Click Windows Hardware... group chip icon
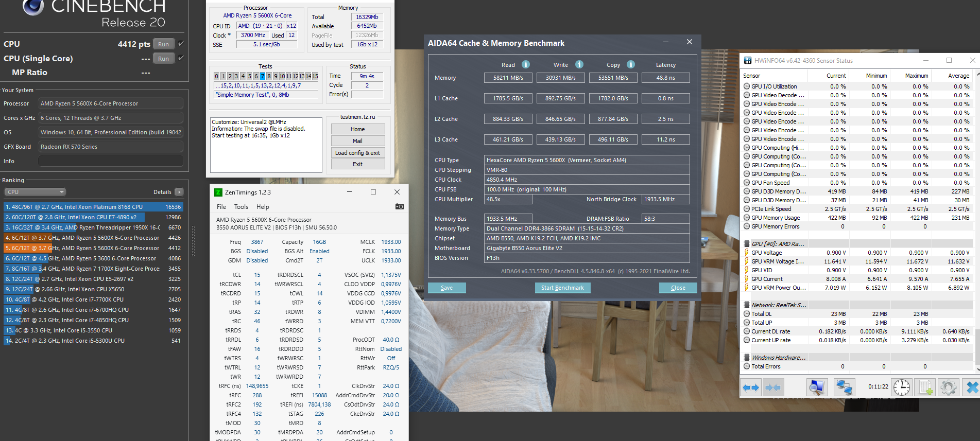The width and height of the screenshot is (980, 441). pyautogui.click(x=747, y=358)
